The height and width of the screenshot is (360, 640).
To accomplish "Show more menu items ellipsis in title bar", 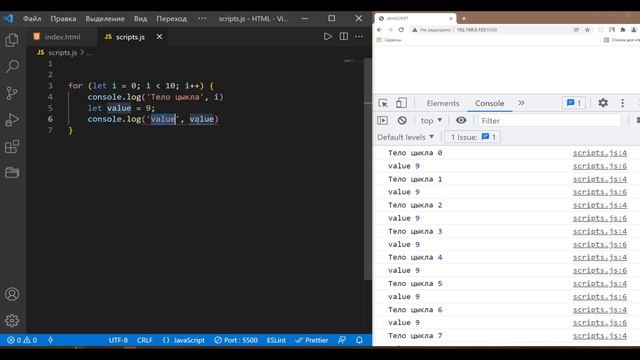I will (202, 18).
